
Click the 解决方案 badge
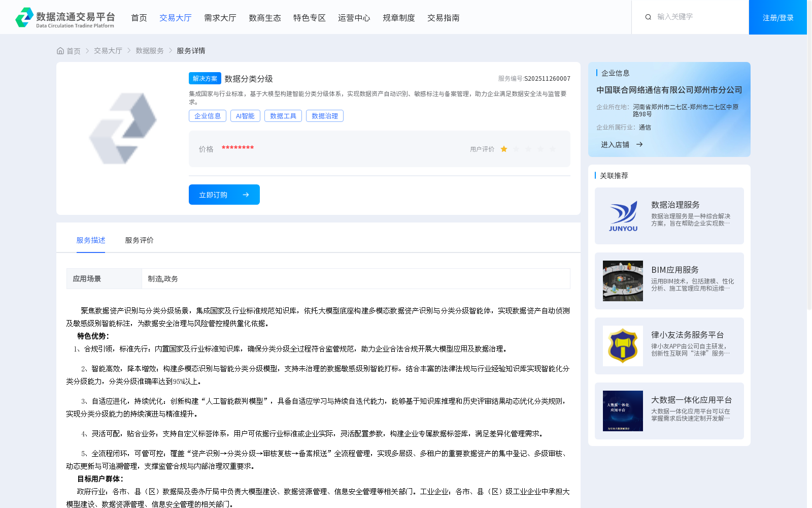pyautogui.click(x=205, y=78)
